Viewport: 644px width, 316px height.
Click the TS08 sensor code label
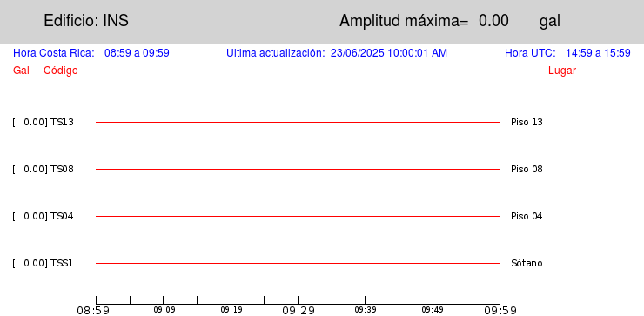click(62, 169)
